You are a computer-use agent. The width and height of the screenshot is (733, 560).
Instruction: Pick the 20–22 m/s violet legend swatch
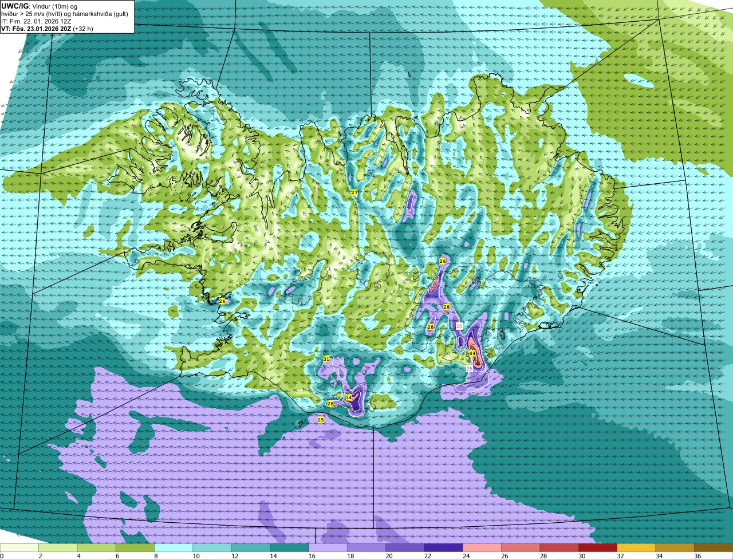[x=405, y=548]
